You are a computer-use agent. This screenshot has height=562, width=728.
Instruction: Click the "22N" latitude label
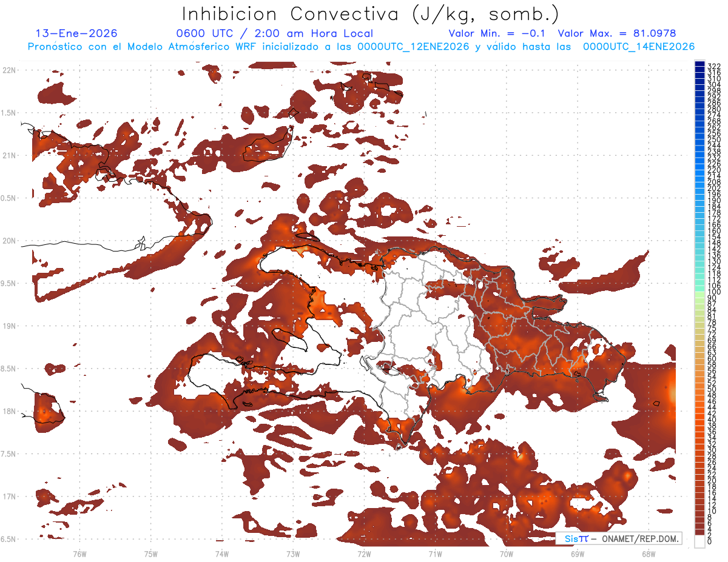(x=8, y=70)
